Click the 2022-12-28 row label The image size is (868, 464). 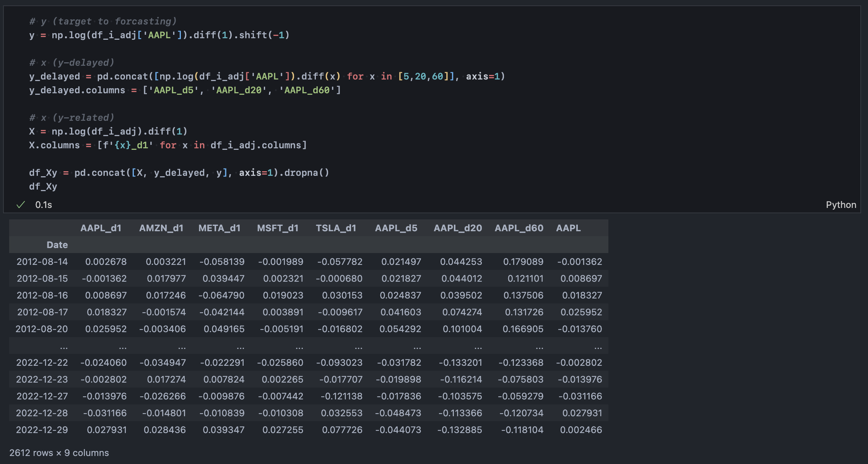42,413
